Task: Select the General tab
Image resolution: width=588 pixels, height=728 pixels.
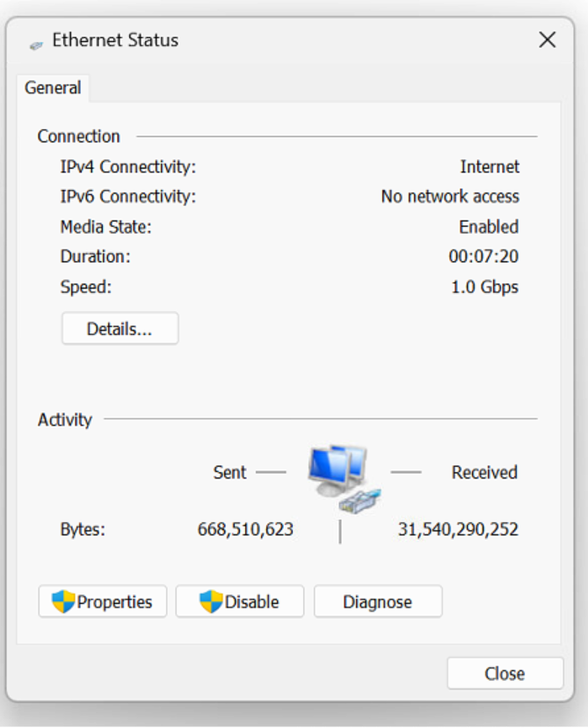Action: [53, 88]
